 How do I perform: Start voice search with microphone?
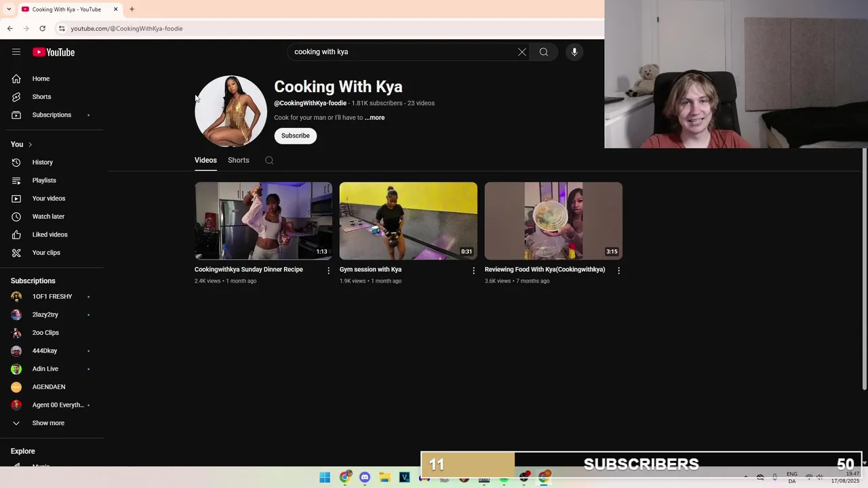574,52
